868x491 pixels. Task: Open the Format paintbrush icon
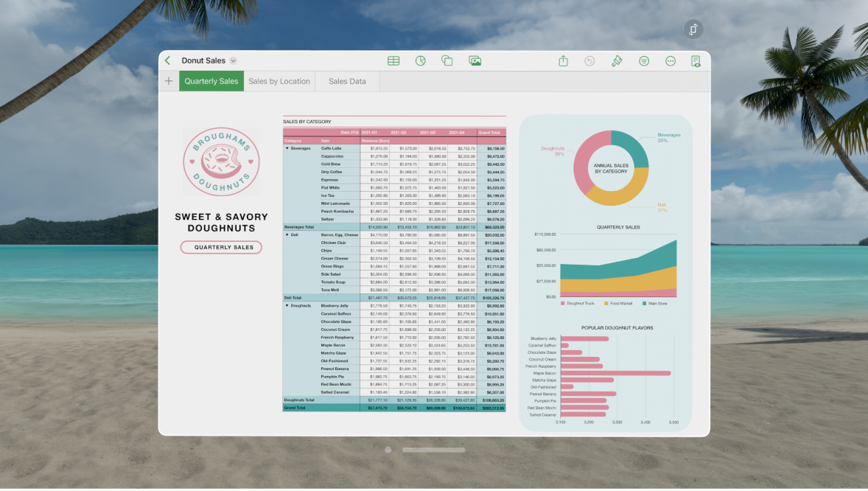tap(617, 60)
